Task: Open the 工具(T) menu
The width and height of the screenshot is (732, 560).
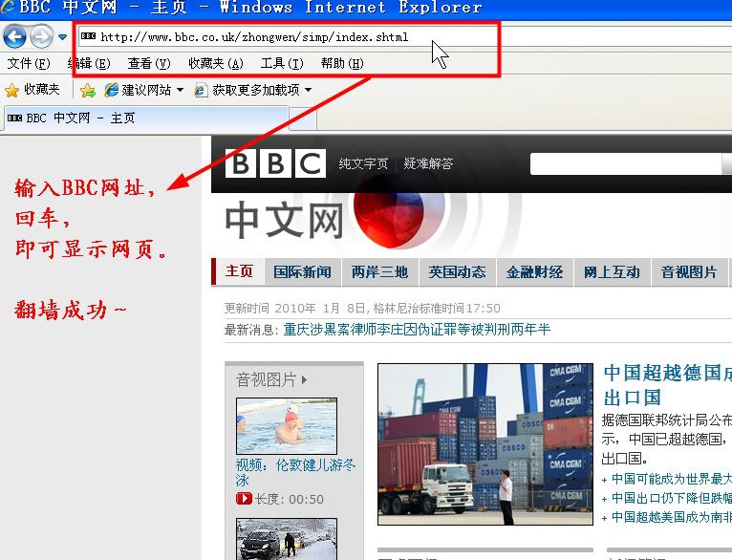Action: pos(282,63)
